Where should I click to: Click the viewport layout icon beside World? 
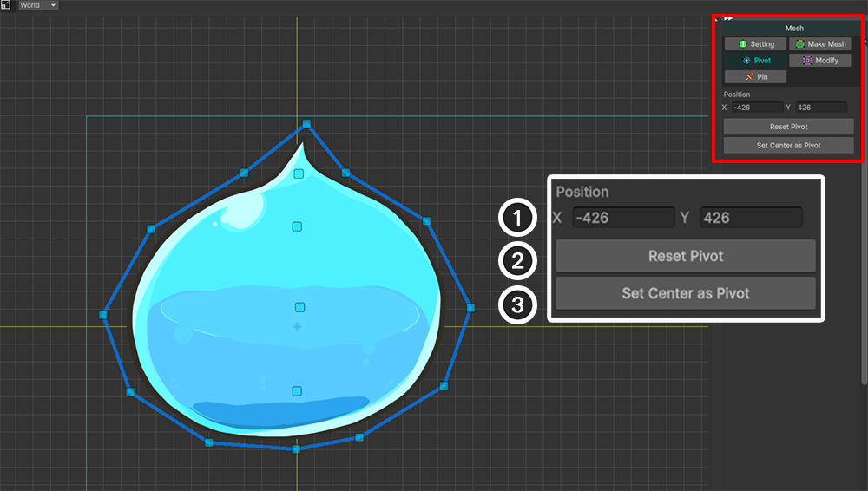coord(6,5)
